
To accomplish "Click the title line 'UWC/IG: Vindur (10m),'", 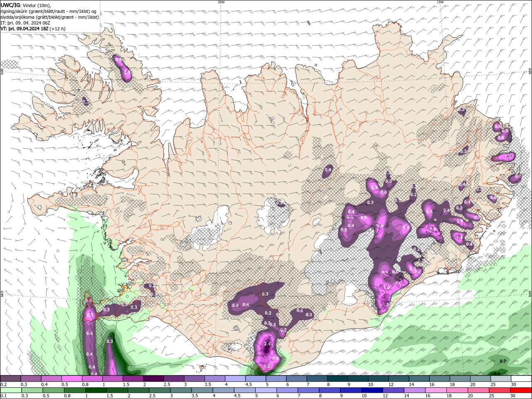I will tap(25, 5).
